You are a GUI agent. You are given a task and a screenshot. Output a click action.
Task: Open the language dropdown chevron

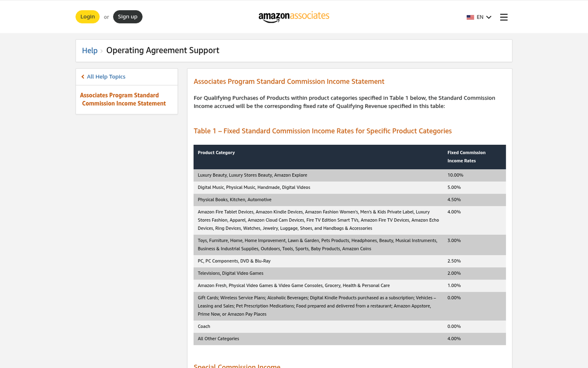tap(489, 17)
